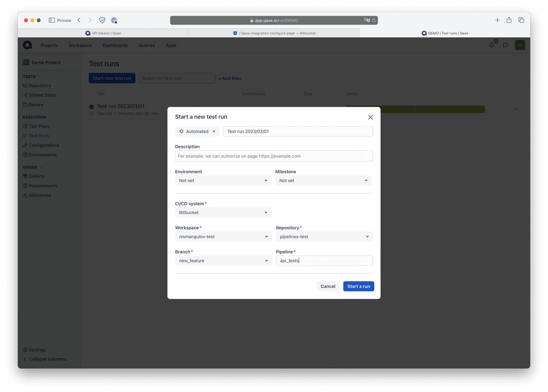Click the Start new test run button

click(112, 78)
